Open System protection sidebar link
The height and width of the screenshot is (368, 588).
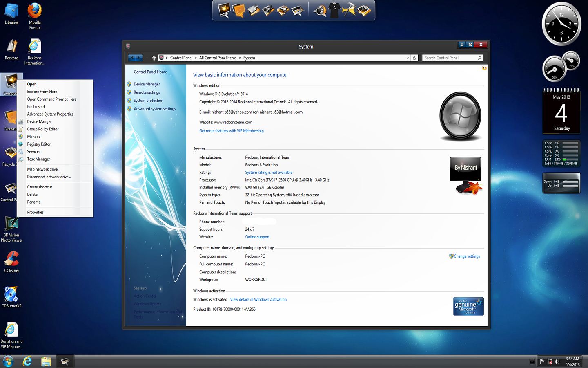point(148,101)
